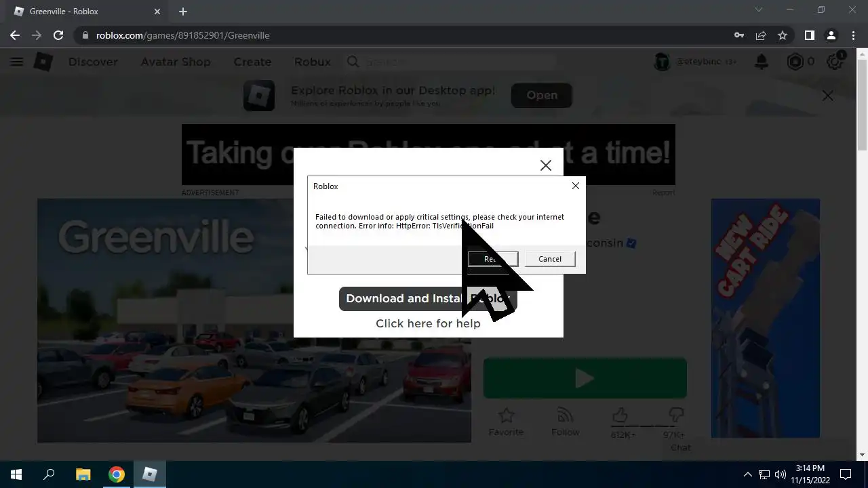The height and width of the screenshot is (488, 868).
Task: Close the Greenville - Roblox tab
Action: point(157,12)
